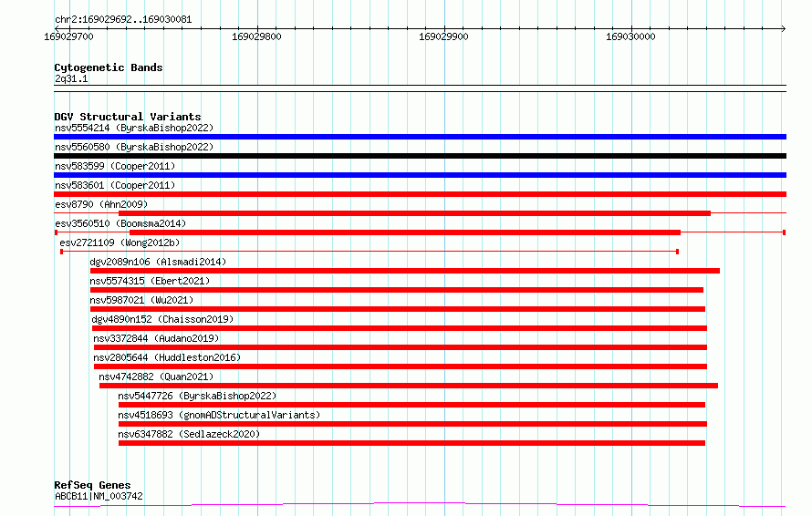
Task: Click the blue bar under nsv583599
Action: tap(420, 175)
